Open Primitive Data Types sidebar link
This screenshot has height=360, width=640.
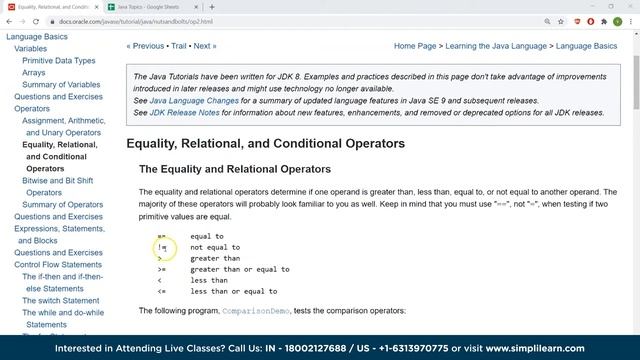click(59, 61)
